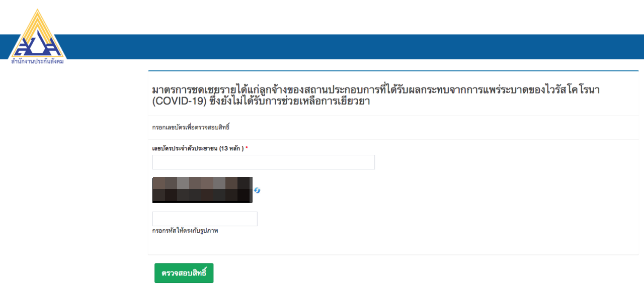This screenshot has height=289, width=644.
Task: Click the heading line starting with มาตรการชดเชยรายได้
Action: pos(376,90)
